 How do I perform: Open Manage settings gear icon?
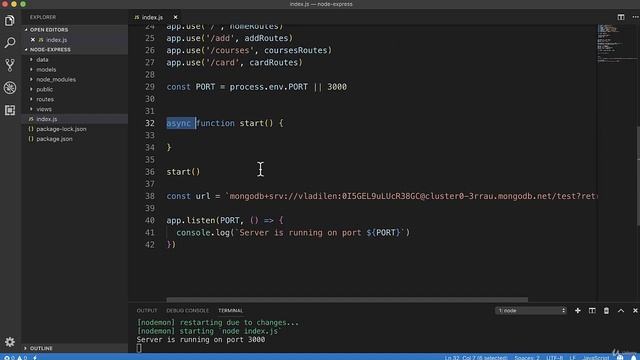tap(10, 342)
